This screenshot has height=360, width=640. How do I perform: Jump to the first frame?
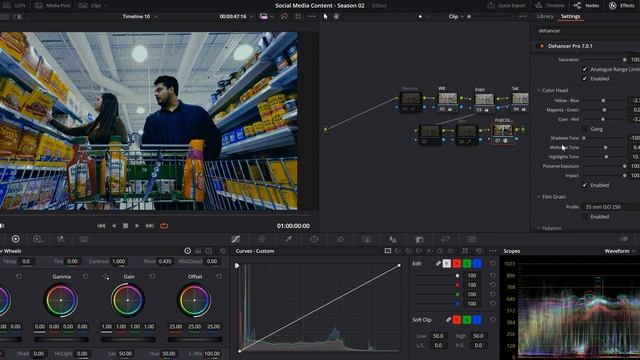[x=101, y=226]
